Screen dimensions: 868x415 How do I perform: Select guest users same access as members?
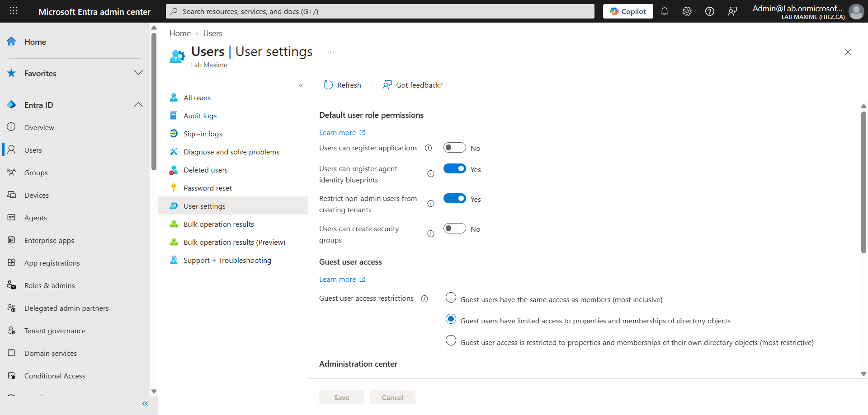[x=451, y=298]
